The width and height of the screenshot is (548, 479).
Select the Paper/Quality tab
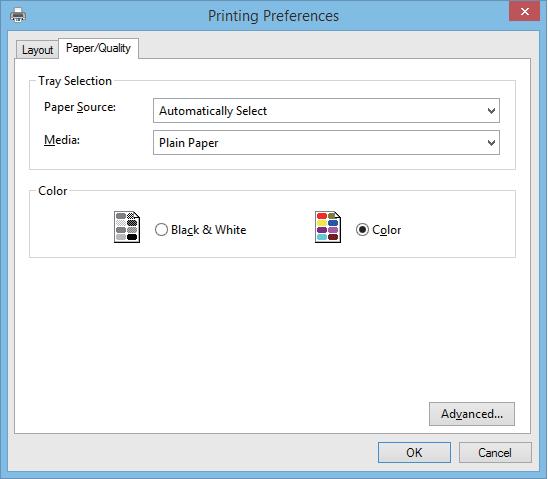[x=98, y=48]
